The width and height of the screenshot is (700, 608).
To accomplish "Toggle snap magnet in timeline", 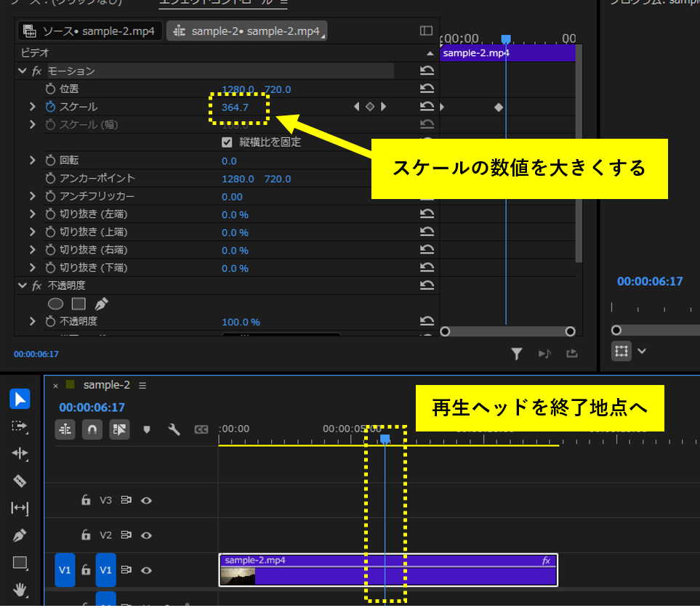I will pyautogui.click(x=92, y=429).
